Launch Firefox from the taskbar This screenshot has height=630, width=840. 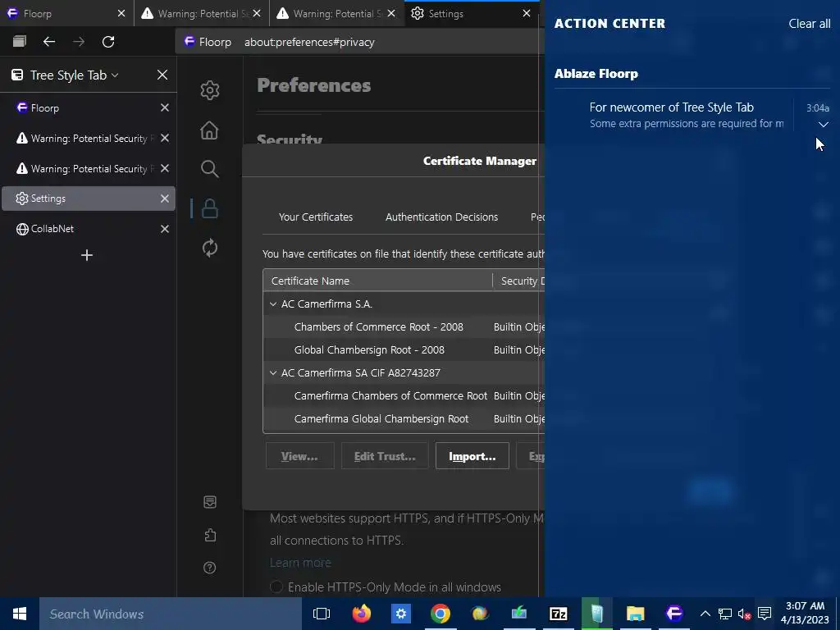pos(362,614)
